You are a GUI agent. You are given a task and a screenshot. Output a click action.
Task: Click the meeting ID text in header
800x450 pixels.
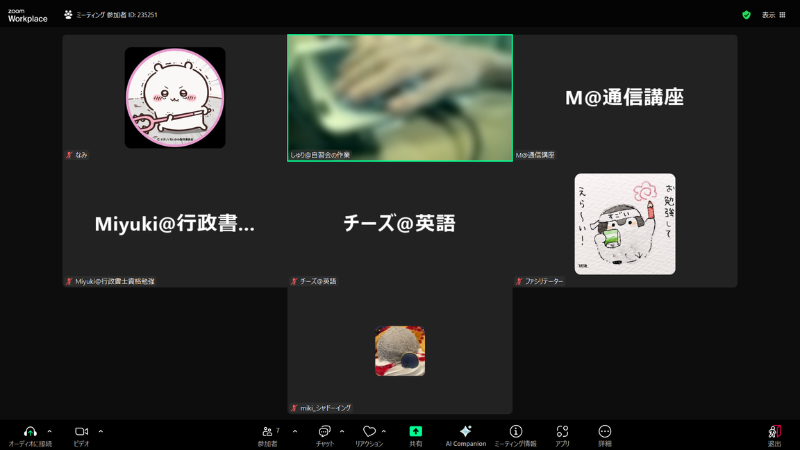pos(117,15)
